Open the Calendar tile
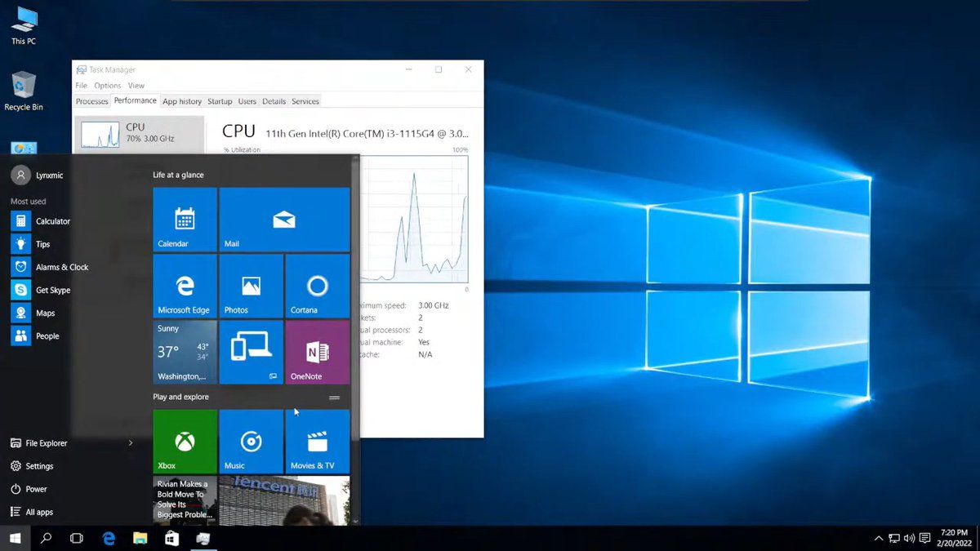This screenshot has width=980, height=551. coord(185,219)
